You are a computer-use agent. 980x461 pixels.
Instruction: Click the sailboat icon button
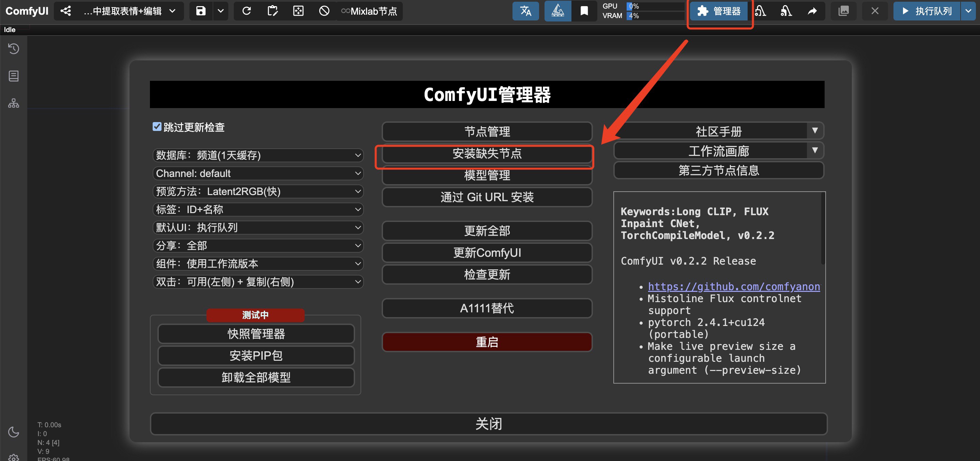click(557, 11)
